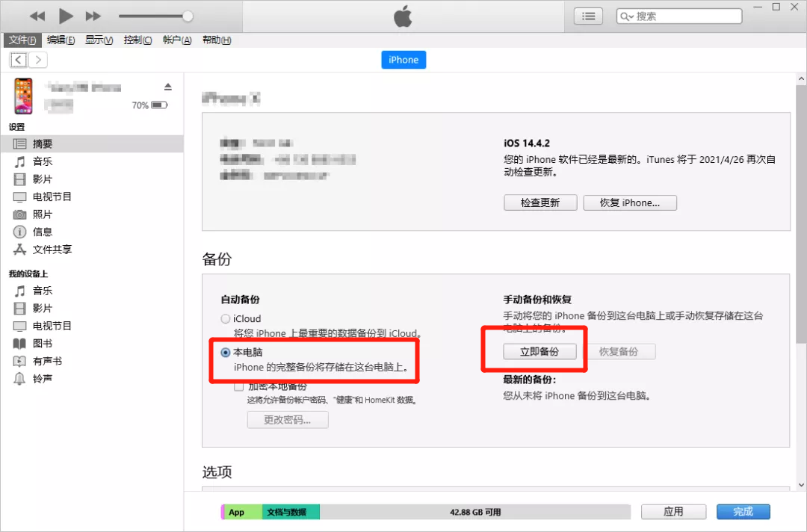Open the 帐户(A) menu
807x532 pixels.
(176, 40)
